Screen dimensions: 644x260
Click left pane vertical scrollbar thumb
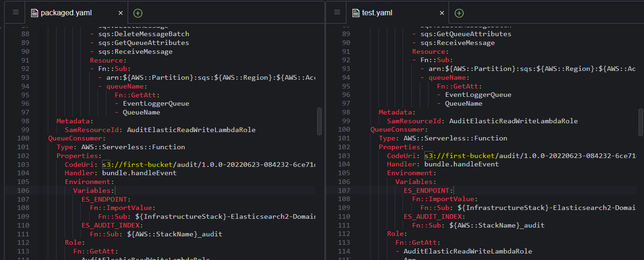tap(319, 121)
